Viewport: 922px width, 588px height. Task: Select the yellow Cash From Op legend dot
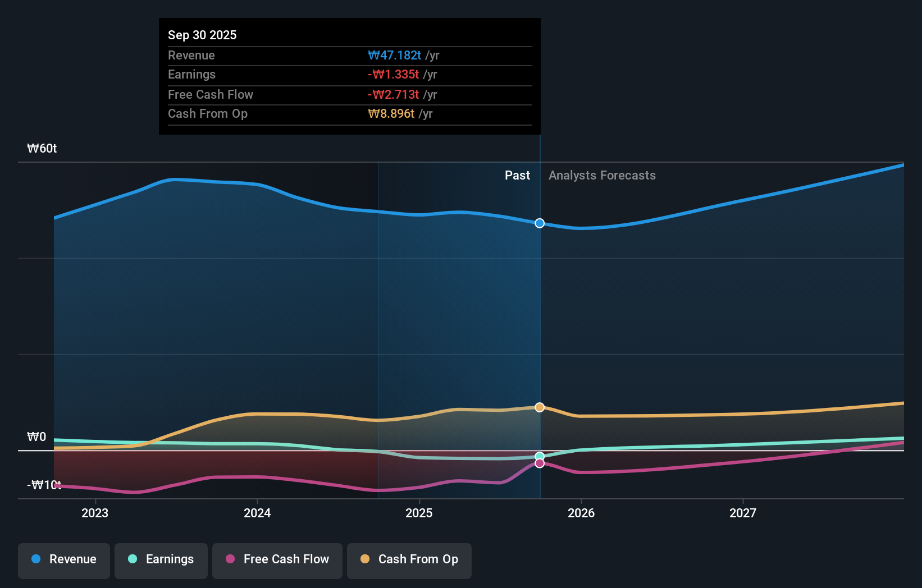365,559
